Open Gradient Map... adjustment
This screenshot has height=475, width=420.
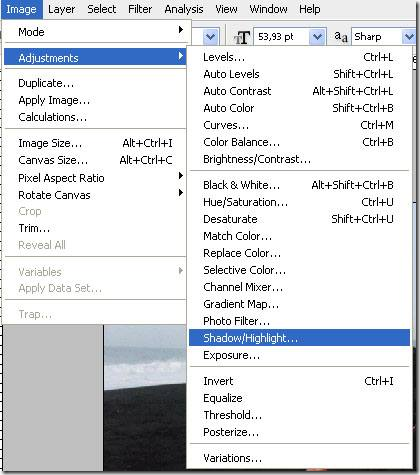299,304
